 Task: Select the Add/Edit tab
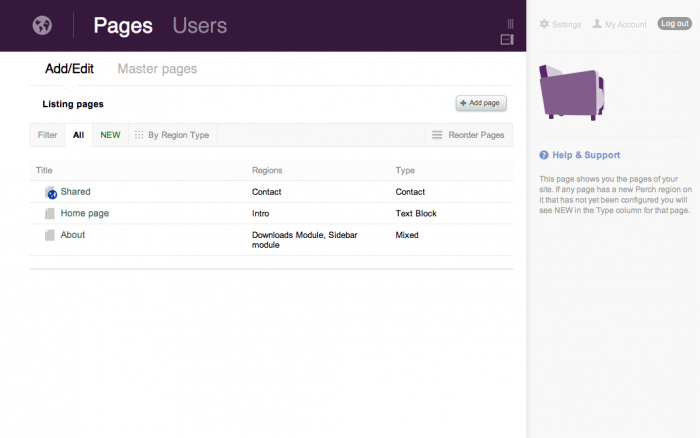pyautogui.click(x=69, y=69)
